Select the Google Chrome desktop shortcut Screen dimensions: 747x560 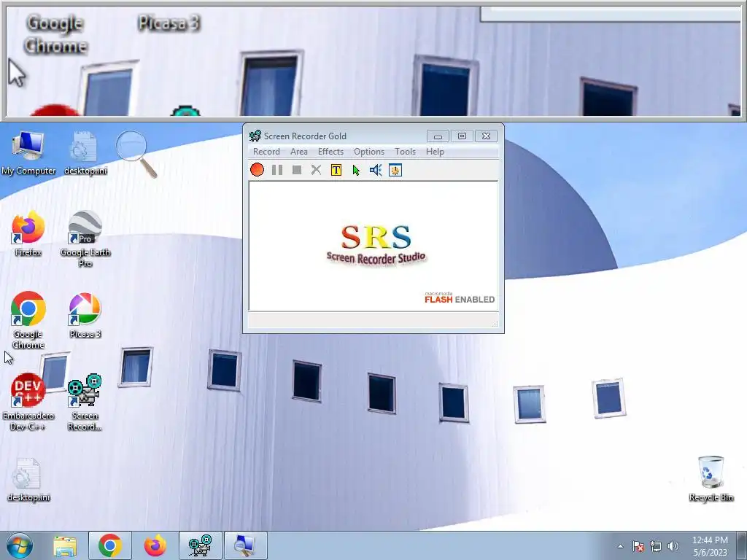(28, 320)
